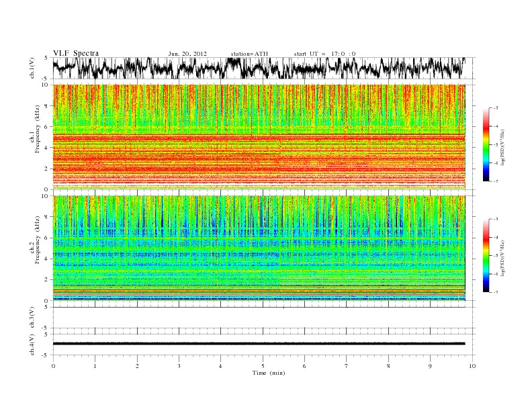Viewport: 532px width, 411px height.
Task: Click the ch.4 flat waveform trace
Action: pos(259,344)
